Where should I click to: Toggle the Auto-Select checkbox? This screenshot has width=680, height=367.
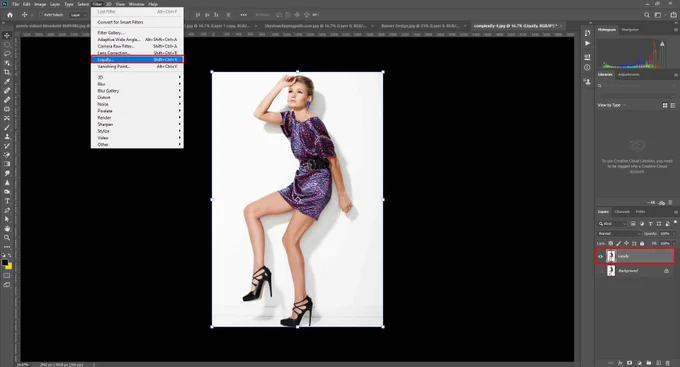(x=41, y=15)
